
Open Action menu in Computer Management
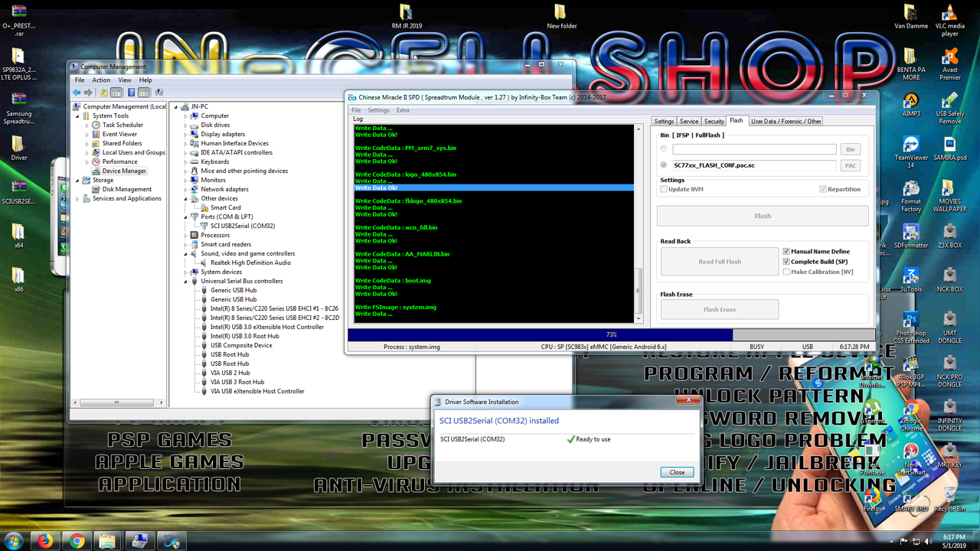101,80
